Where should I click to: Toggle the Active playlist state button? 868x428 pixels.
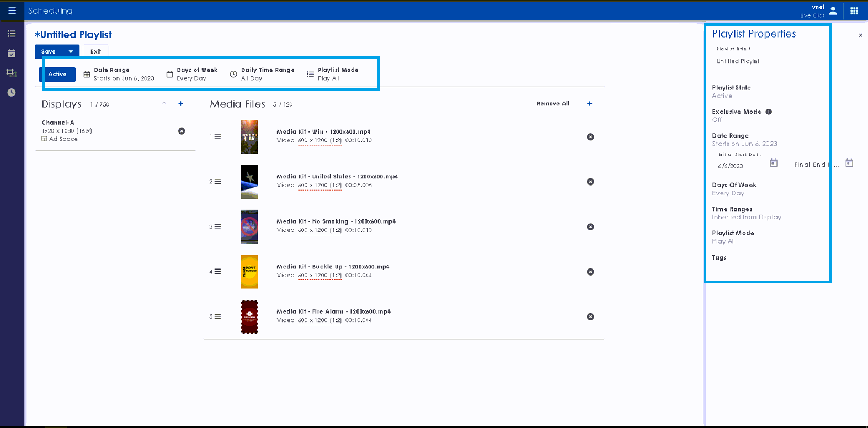(57, 74)
